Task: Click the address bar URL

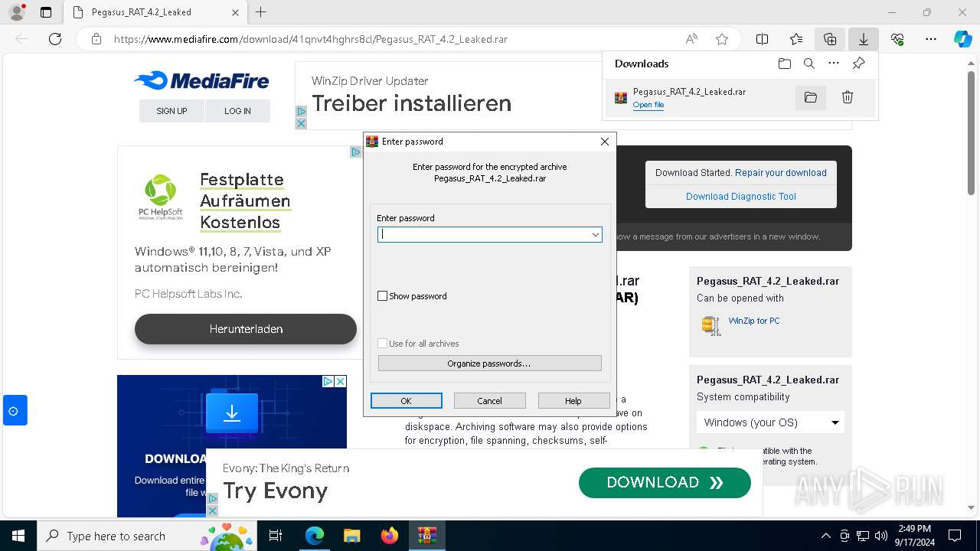Action: (311, 39)
